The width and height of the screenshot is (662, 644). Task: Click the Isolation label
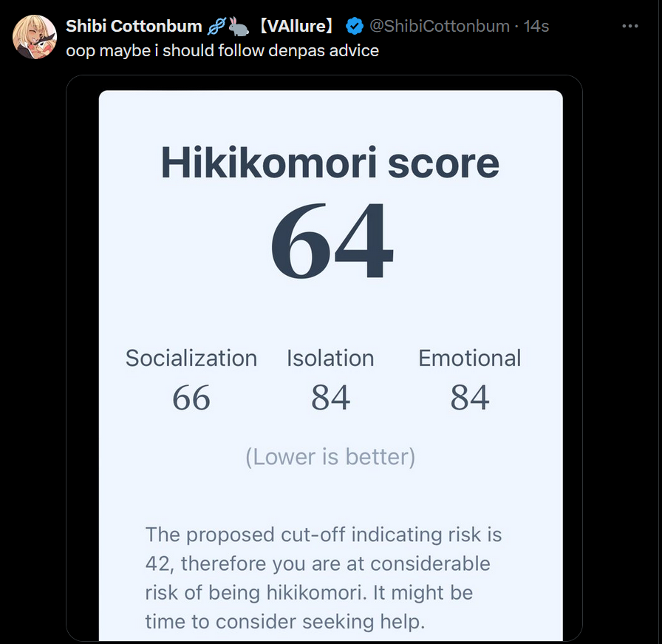coord(330,358)
